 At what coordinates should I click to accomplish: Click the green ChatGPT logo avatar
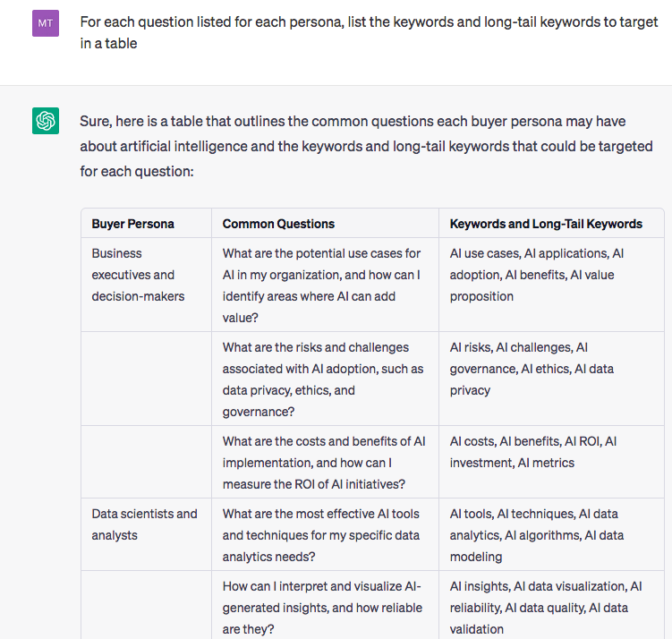[x=46, y=121]
